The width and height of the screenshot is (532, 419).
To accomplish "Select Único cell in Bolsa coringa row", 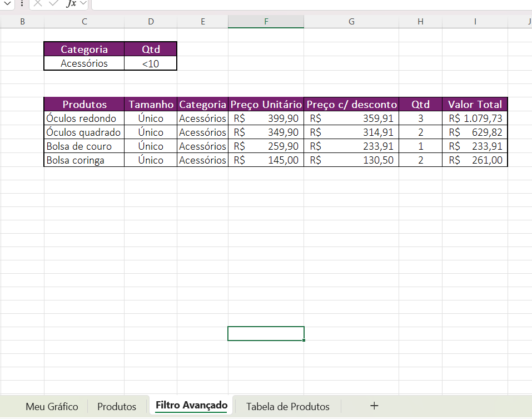I will tap(151, 160).
